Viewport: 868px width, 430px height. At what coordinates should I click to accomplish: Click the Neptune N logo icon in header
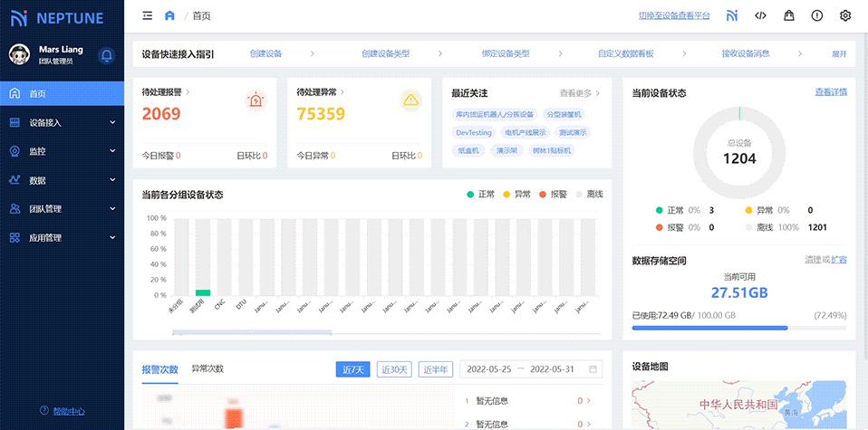pyautogui.click(x=732, y=15)
